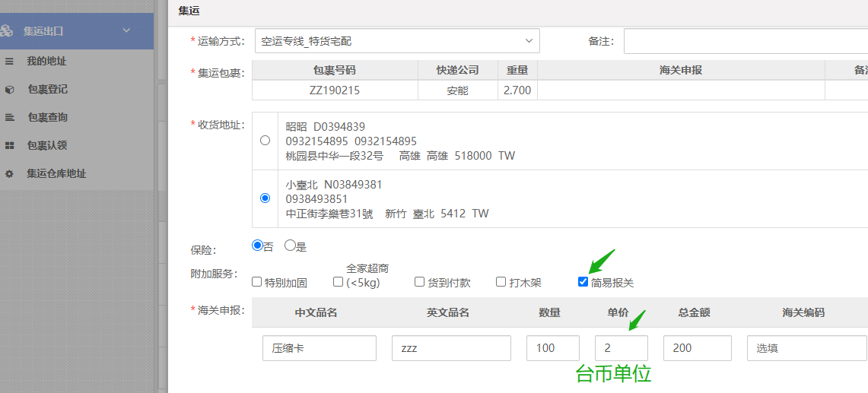
Task: Click the 备注 text field
Action: [x=746, y=41]
